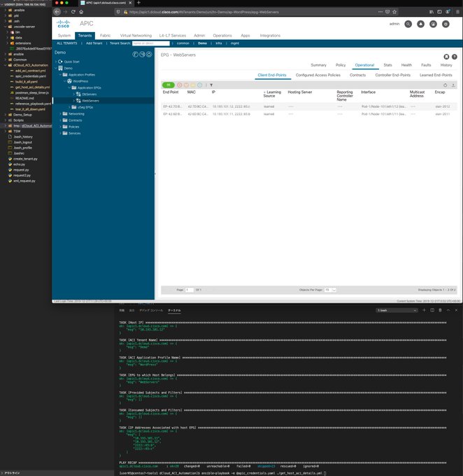Click the green health status pill
Image resolution: width=463 pixels, height=476 pixels.
169,85
